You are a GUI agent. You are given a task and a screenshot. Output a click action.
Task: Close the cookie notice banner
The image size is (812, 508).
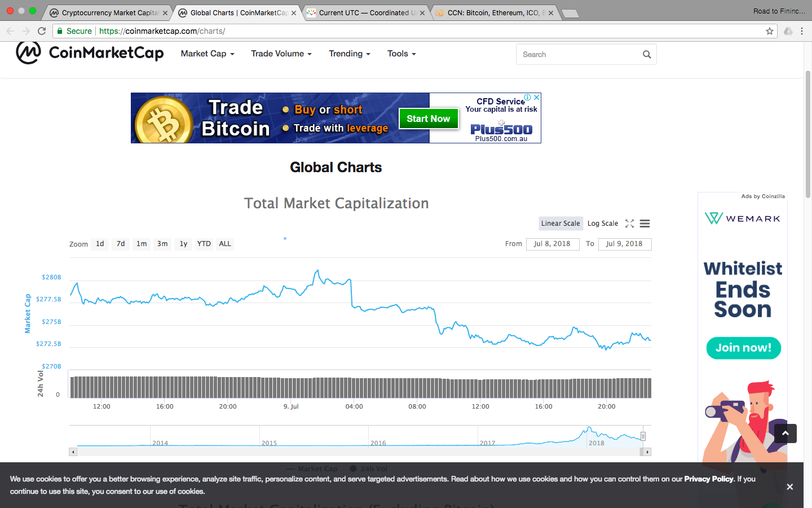(790, 487)
